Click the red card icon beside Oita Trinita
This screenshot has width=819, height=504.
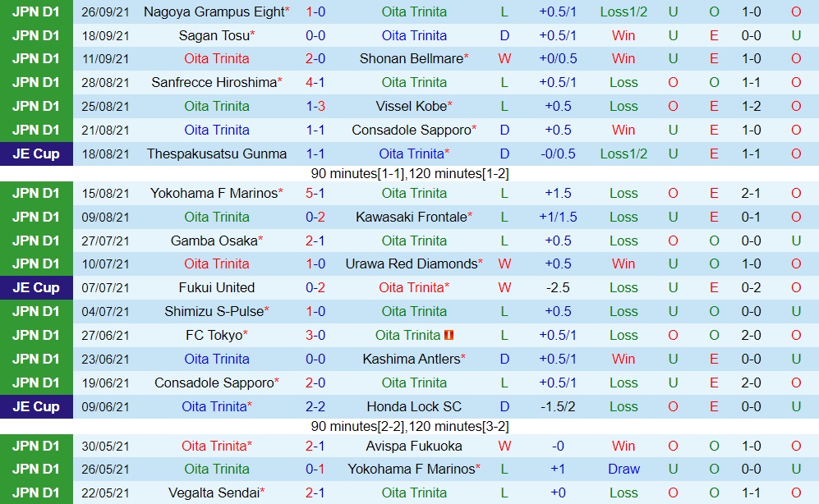[449, 335]
